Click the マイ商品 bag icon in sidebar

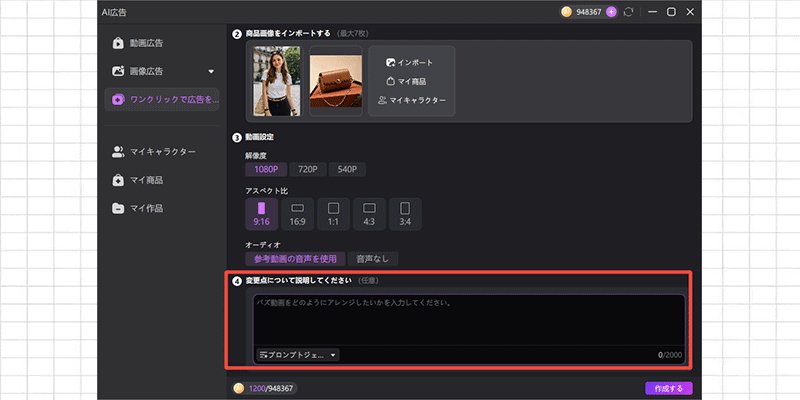pos(118,180)
